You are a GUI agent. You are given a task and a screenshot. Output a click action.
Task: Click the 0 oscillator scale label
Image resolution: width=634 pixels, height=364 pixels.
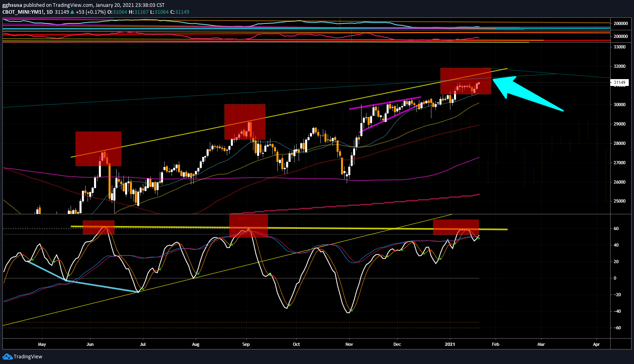click(615, 278)
